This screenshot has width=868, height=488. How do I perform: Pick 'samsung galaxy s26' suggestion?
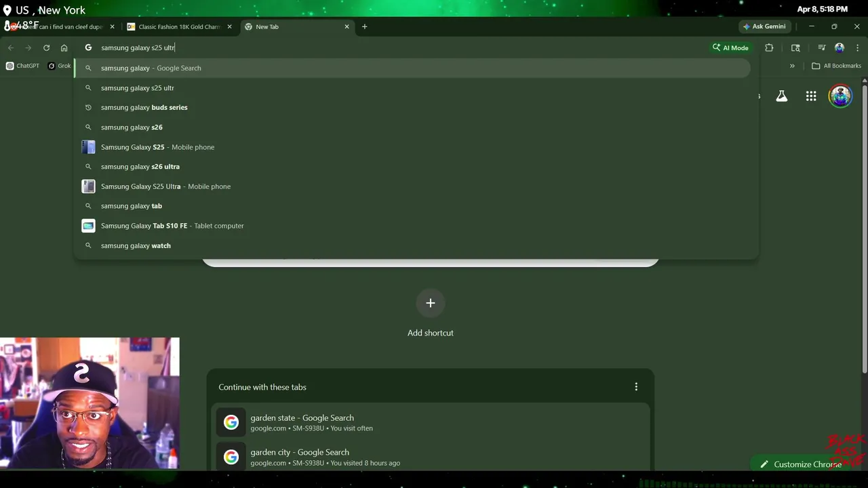click(412, 127)
